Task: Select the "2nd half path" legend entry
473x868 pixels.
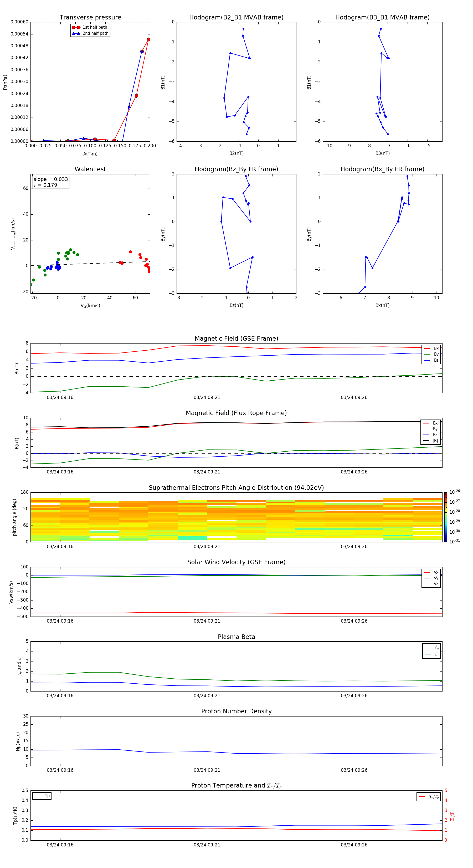Action: (x=90, y=33)
